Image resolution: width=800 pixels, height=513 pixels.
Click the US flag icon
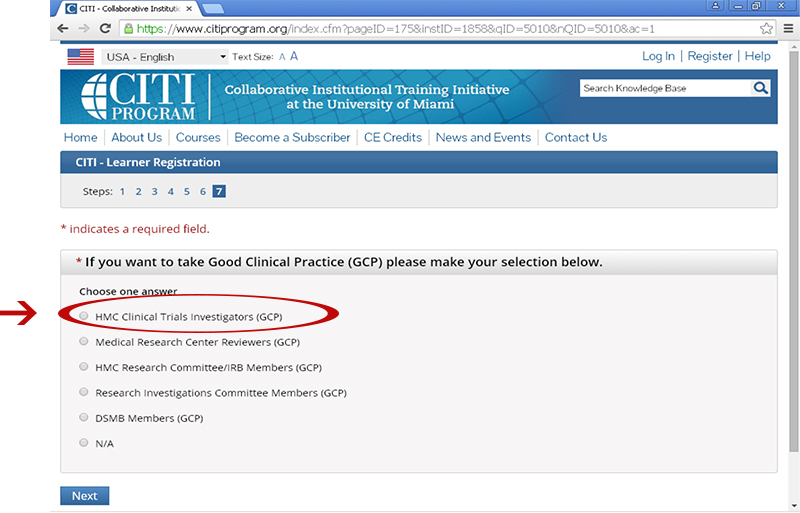(x=81, y=57)
